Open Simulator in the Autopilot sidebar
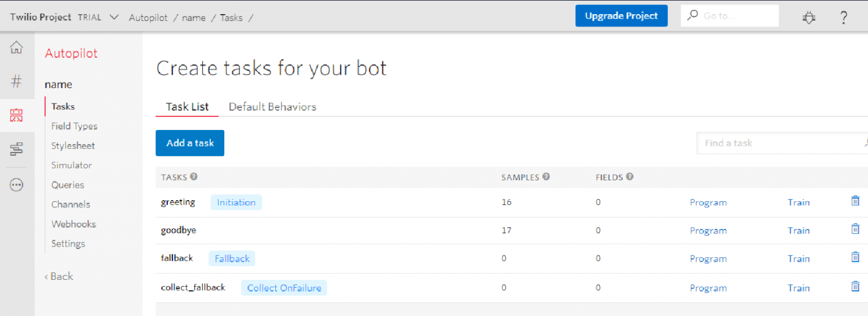 [71, 165]
